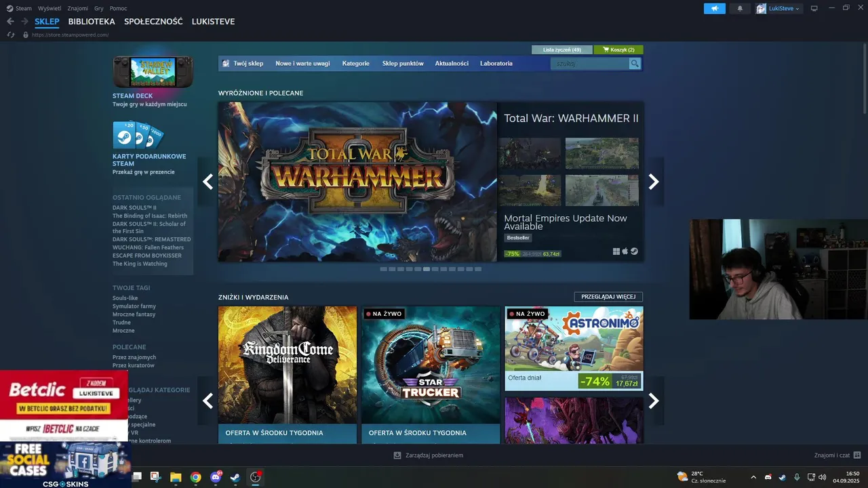Open the Friends and chat icon

point(857,455)
